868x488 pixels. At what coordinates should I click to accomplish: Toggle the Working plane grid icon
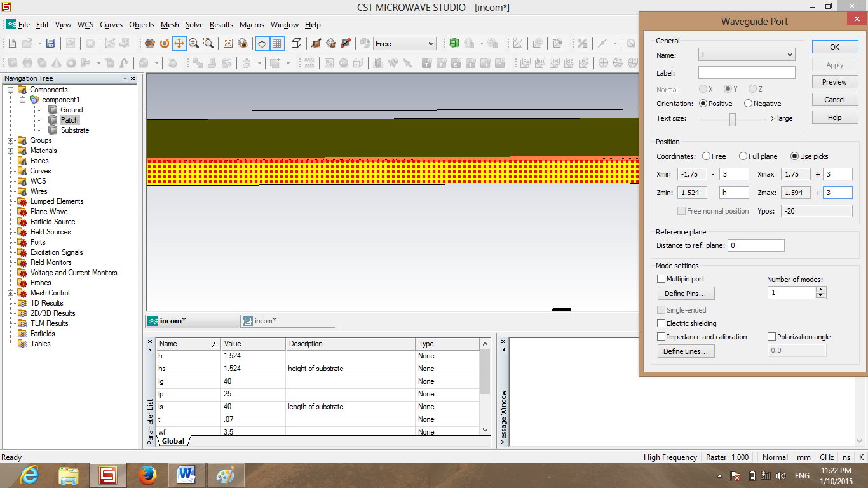277,43
